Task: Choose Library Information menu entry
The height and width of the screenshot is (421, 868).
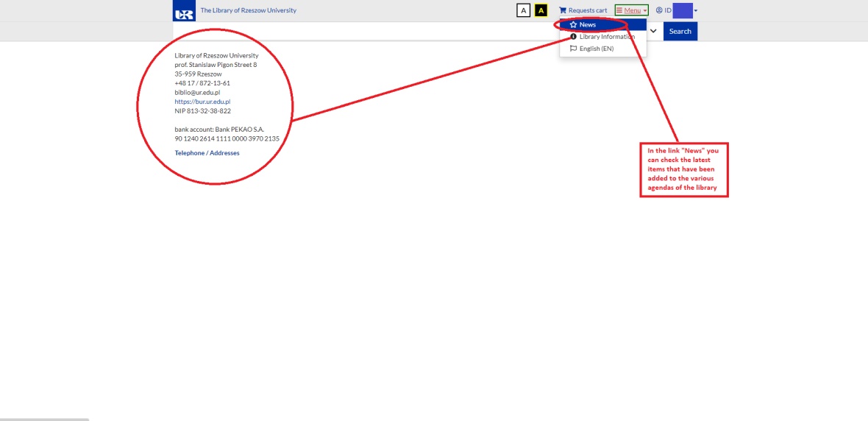Action: coord(606,37)
